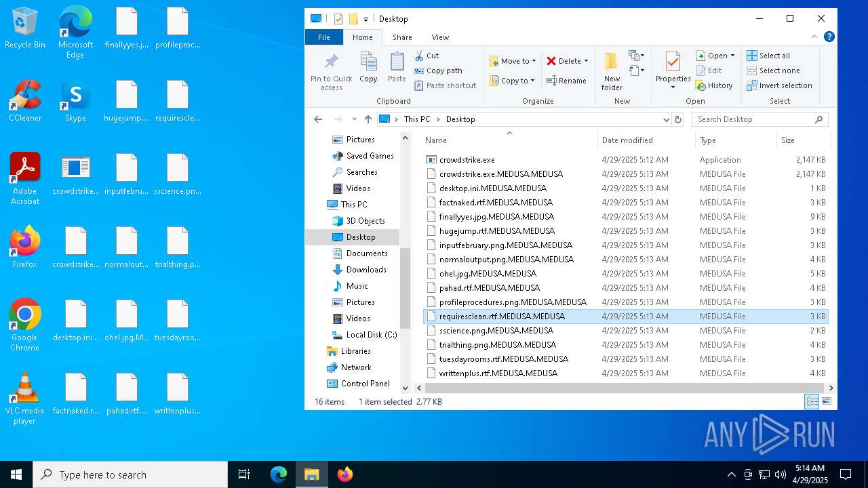Sort by Date modified column
868x488 pixels.
[x=646, y=140]
